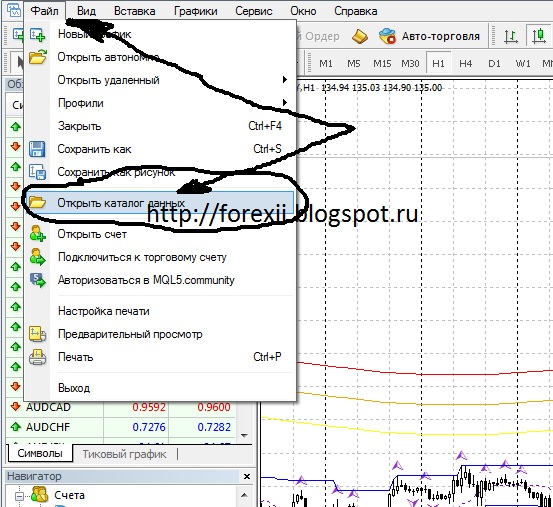Screen dimensions: 553x507
Task: Click the Сохранить как рисунок icon
Action: tap(37, 172)
